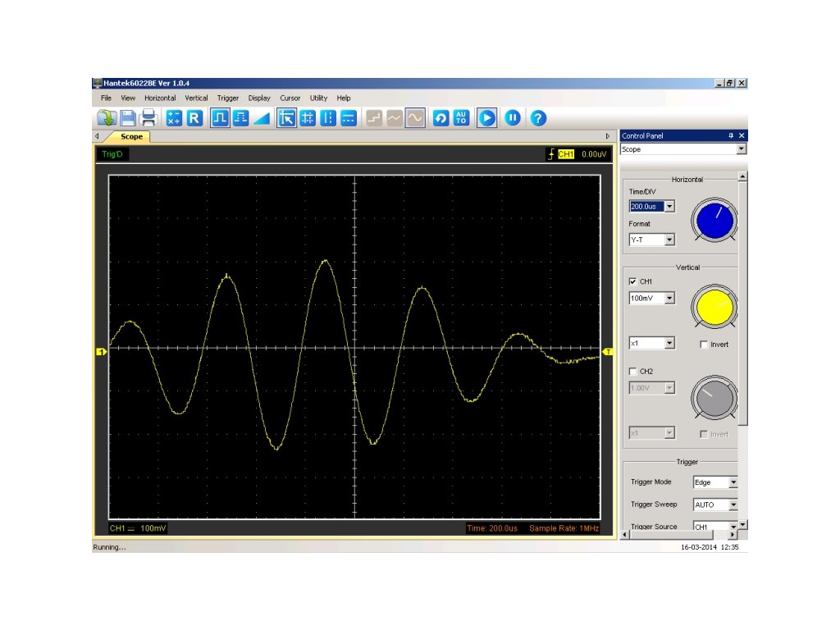Open help with the question mark icon
The width and height of the screenshot is (840, 630).
(537, 118)
